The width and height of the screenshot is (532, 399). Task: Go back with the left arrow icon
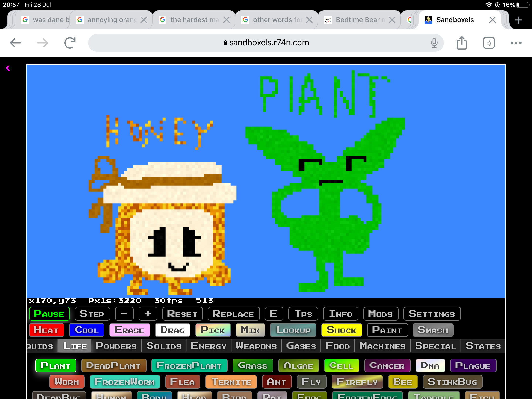(x=16, y=43)
